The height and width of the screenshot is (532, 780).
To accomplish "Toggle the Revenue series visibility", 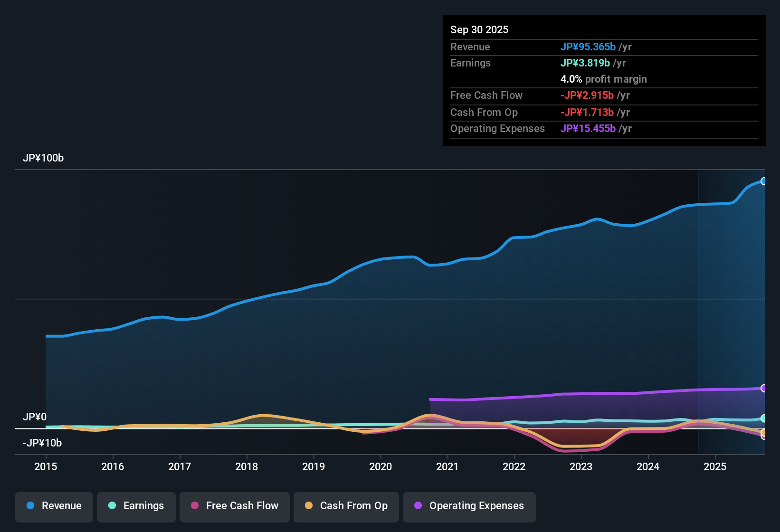I will [54, 506].
